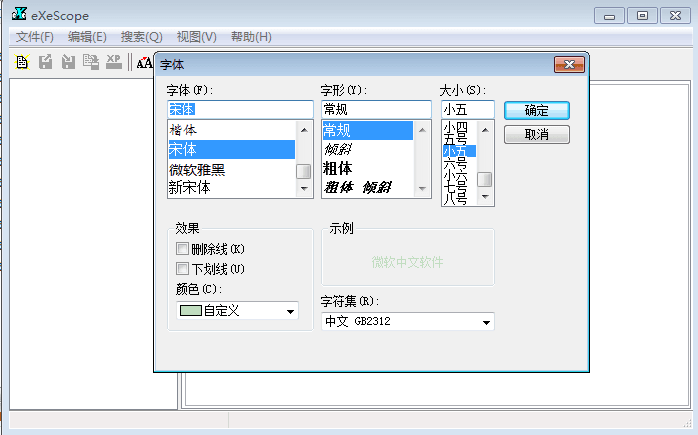Viewport: 698px width, 435px height.
Task: Expand the 字符集 character set dropdown
Action: pyautogui.click(x=486, y=322)
